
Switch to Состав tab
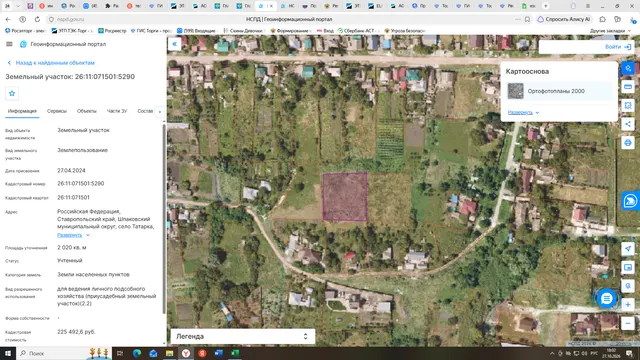pyautogui.click(x=145, y=111)
